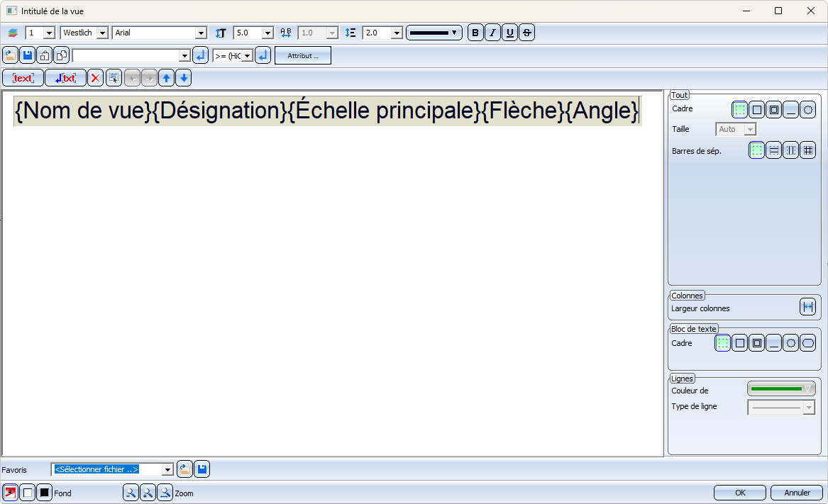The height and width of the screenshot is (504, 828).
Task: Open the empty text combo box dropdown
Action: 184,55
